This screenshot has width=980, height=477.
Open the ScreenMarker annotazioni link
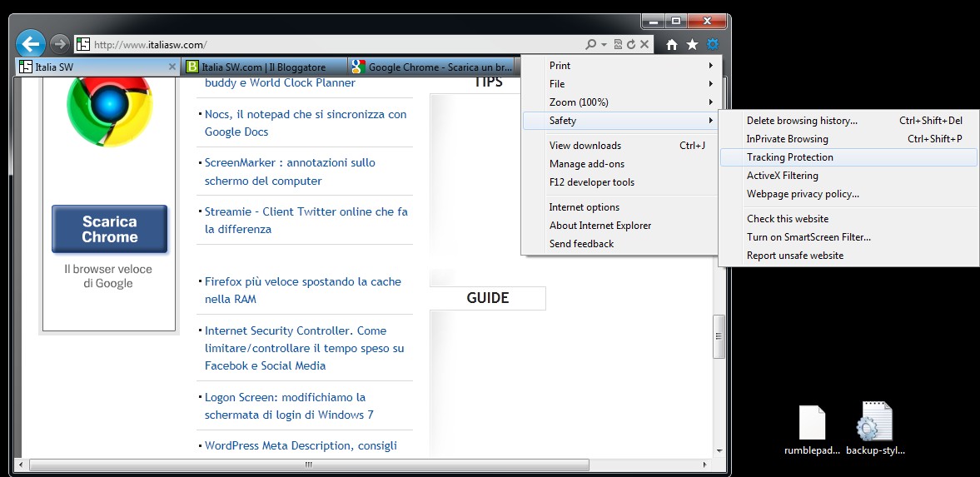click(290, 172)
